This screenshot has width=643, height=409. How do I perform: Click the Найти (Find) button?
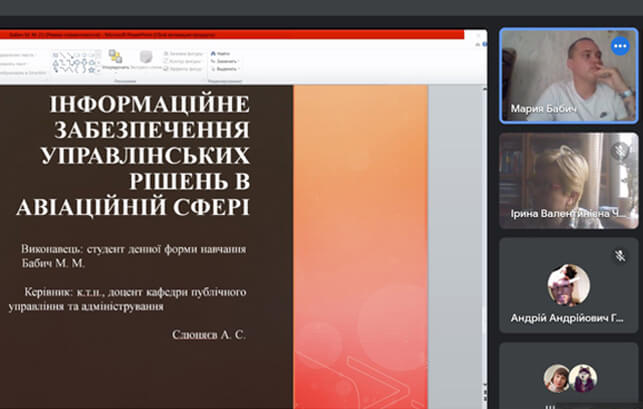click(x=222, y=52)
